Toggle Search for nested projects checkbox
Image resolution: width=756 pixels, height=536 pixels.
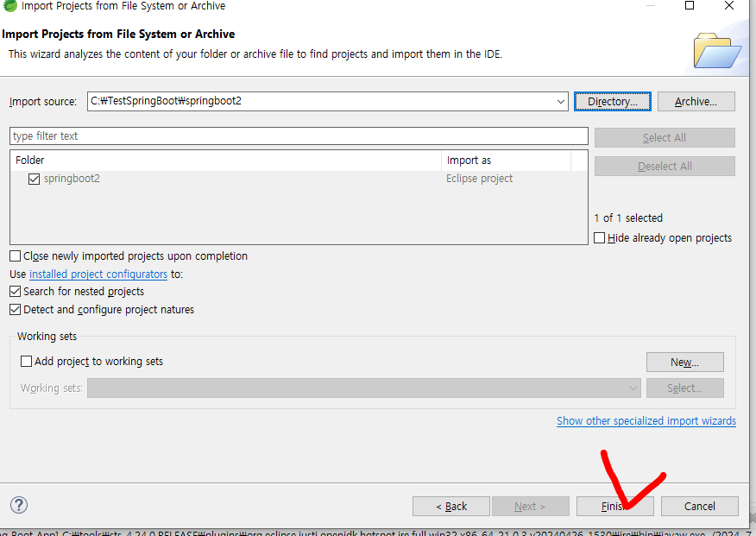tap(16, 292)
